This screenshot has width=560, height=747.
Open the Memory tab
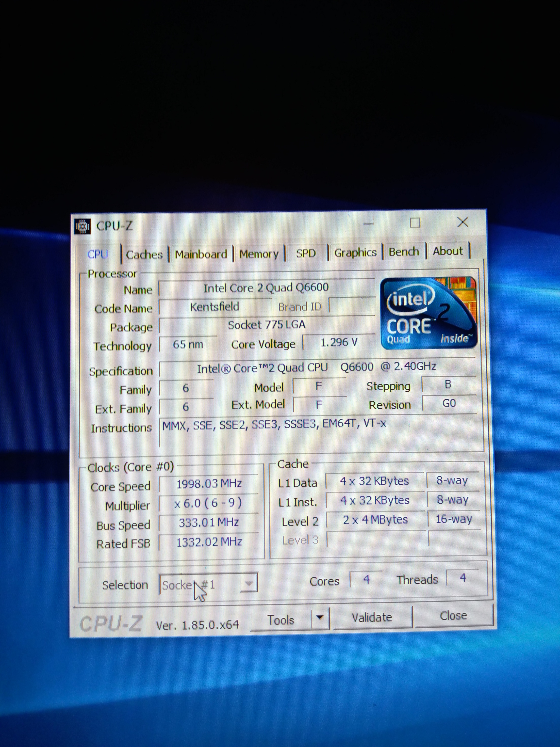[259, 254]
